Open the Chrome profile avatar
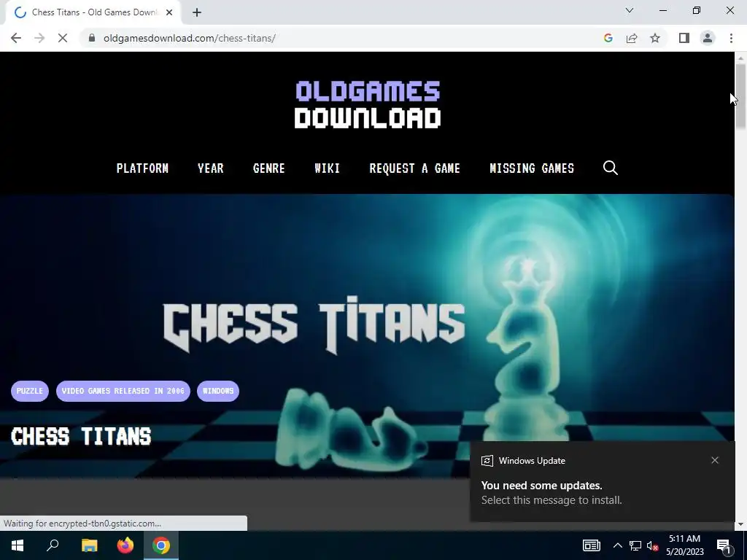Screen dimensions: 747x560 coord(708,38)
